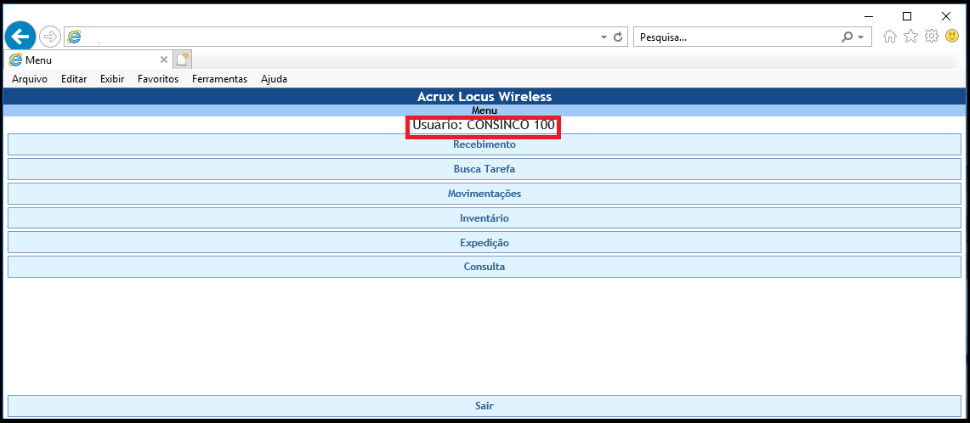Close the Menu browser tab
The height and width of the screenshot is (423, 970).
pyautogui.click(x=164, y=60)
